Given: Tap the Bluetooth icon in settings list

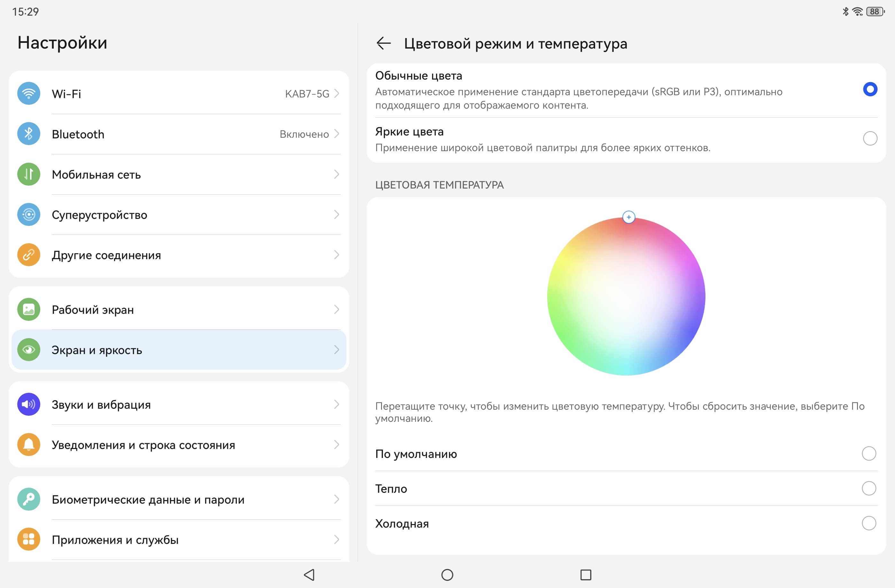Looking at the screenshot, I should pyautogui.click(x=28, y=134).
